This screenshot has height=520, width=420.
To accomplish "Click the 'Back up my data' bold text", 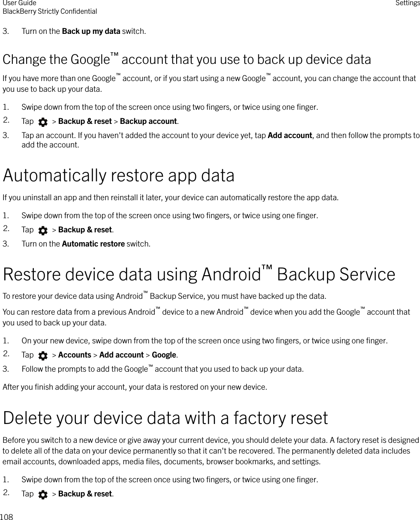I will (x=91, y=31).
